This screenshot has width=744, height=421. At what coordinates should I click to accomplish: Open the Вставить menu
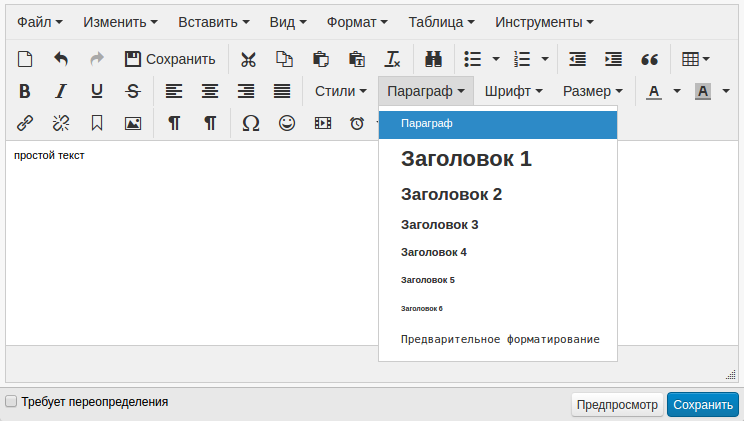214,22
